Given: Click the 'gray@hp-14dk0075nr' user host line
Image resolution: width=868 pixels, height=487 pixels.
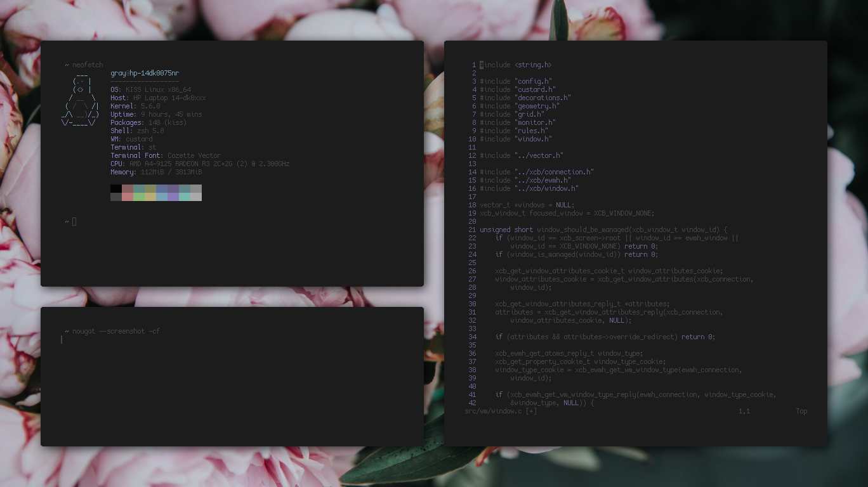Looking at the screenshot, I should 145,74.
